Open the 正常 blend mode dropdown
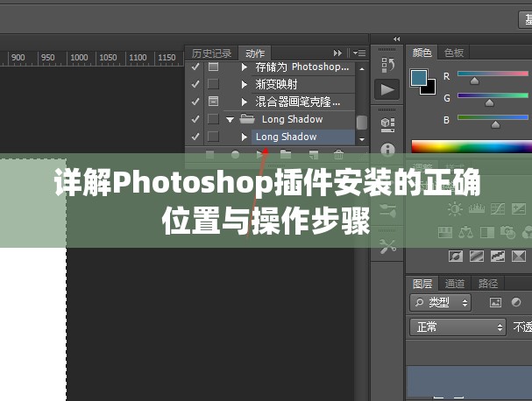Viewport: 532px width, 401px height. (x=458, y=327)
